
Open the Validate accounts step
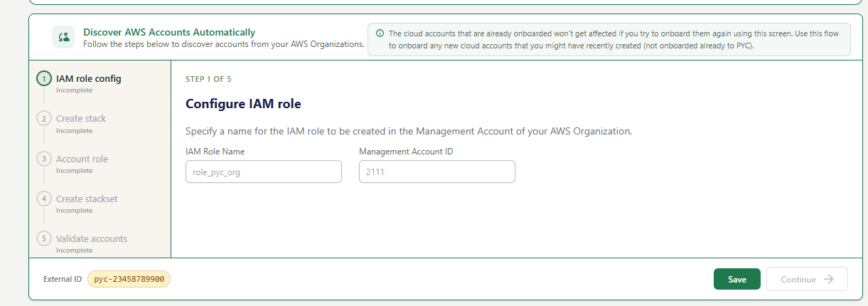coord(92,238)
